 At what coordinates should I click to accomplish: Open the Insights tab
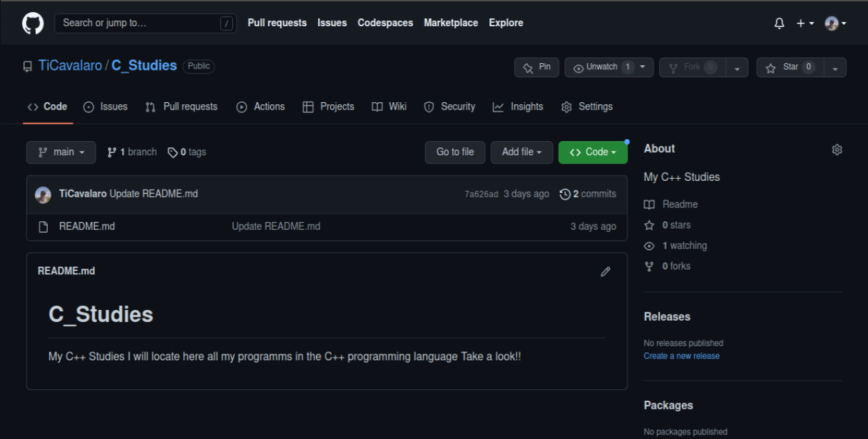(x=518, y=107)
